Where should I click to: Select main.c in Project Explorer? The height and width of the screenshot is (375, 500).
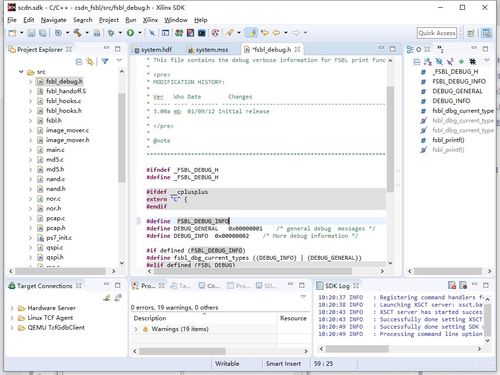(55, 150)
